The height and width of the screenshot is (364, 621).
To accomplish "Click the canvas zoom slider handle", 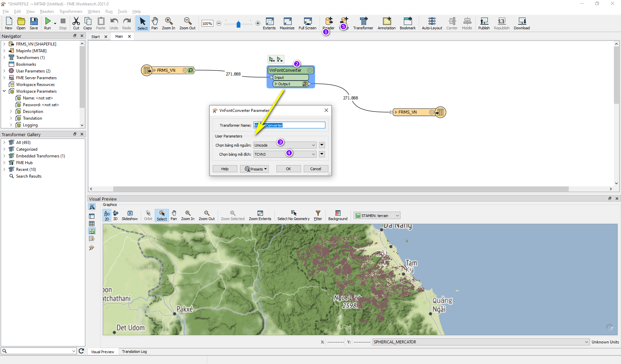I will pyautogui.click(x=239, y=24).
